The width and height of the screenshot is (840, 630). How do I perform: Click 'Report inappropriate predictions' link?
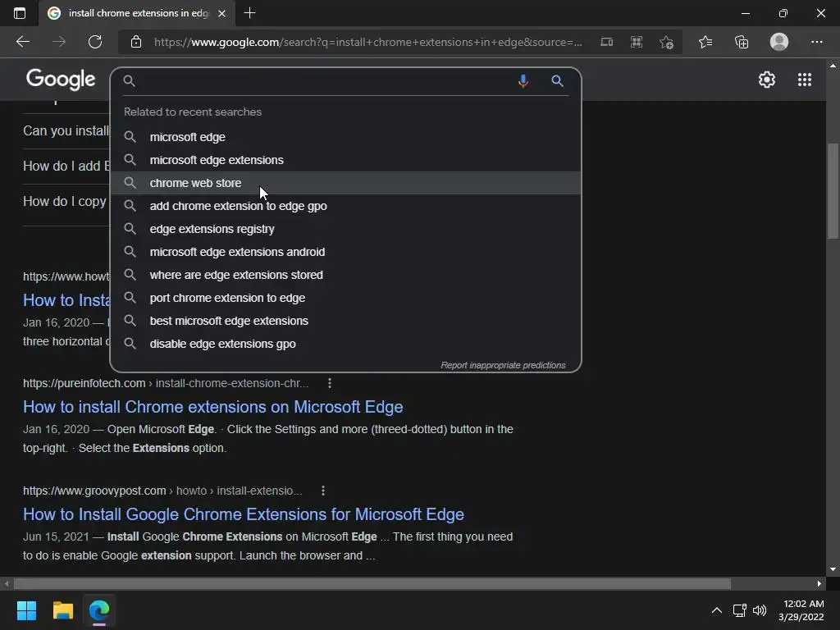tap(503, 365)
